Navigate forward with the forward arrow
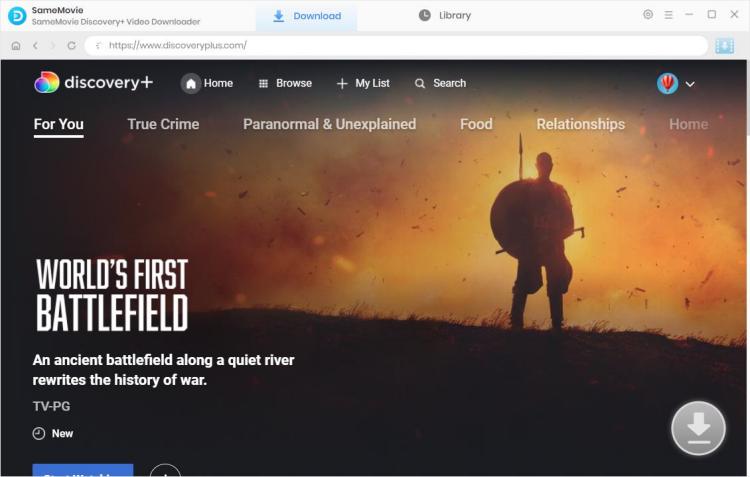 point(53,46)
